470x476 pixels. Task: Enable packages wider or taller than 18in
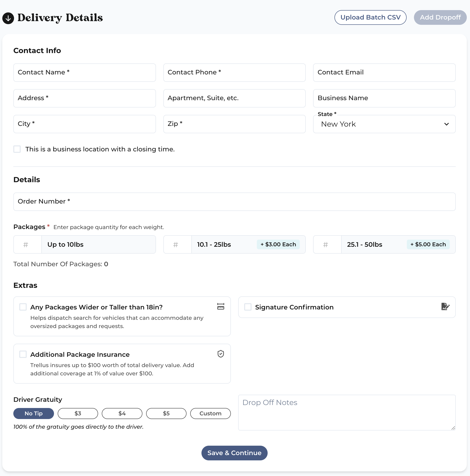click(x=23, y=307)
